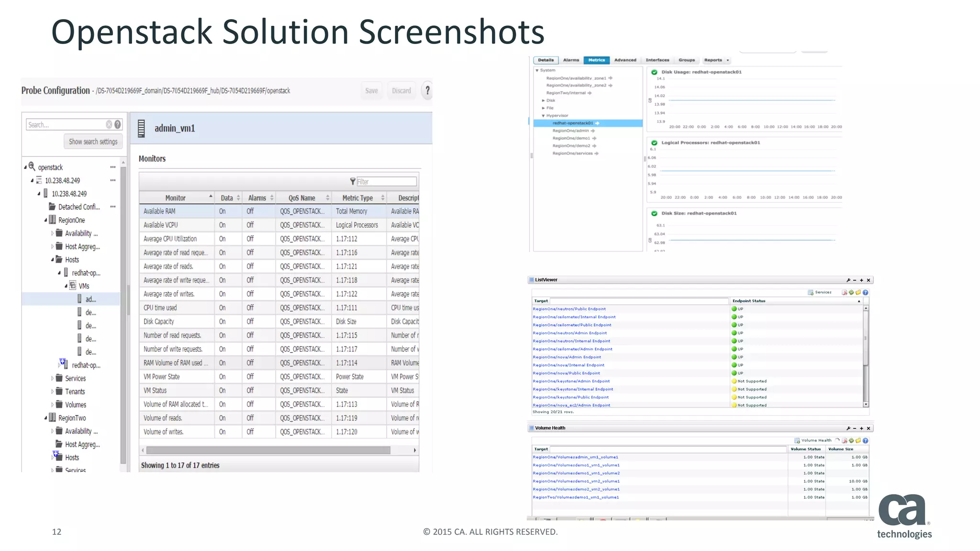Open the dots menu for Detached Confi... node

point(113,207)
